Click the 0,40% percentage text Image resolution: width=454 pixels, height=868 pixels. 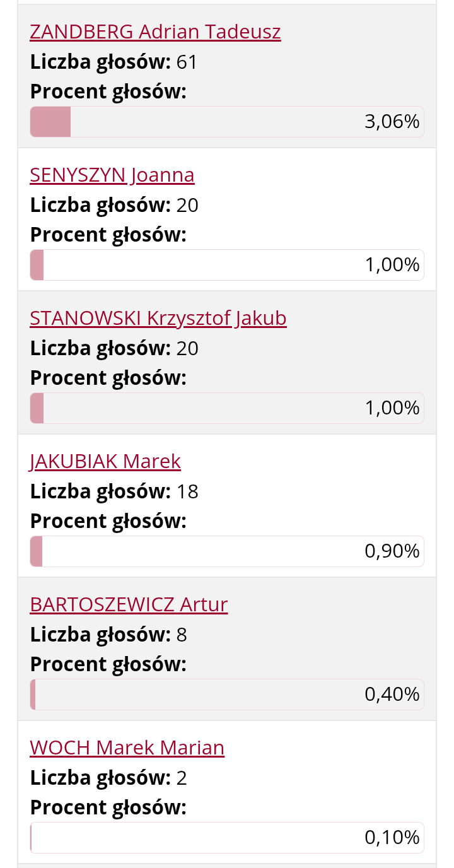click(x=392, y=695)
